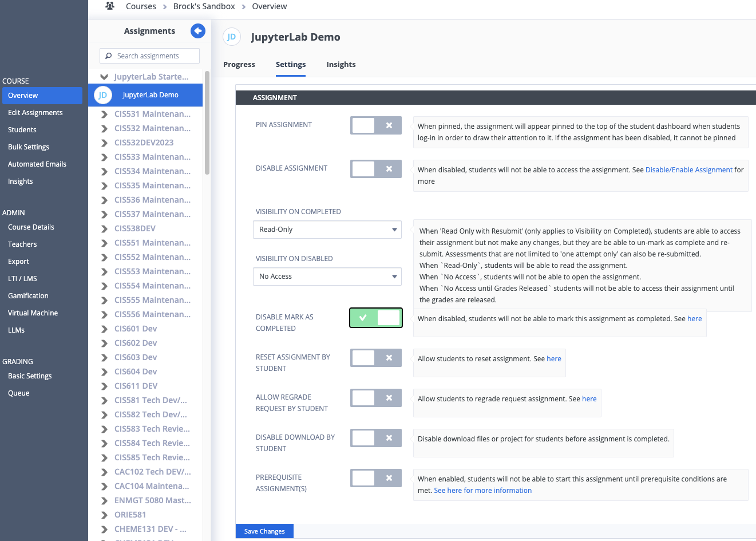The height and width of the screenshot is (541, 756).
Task: Open Basic Settings under Grading
Action: tap(30, 376)
